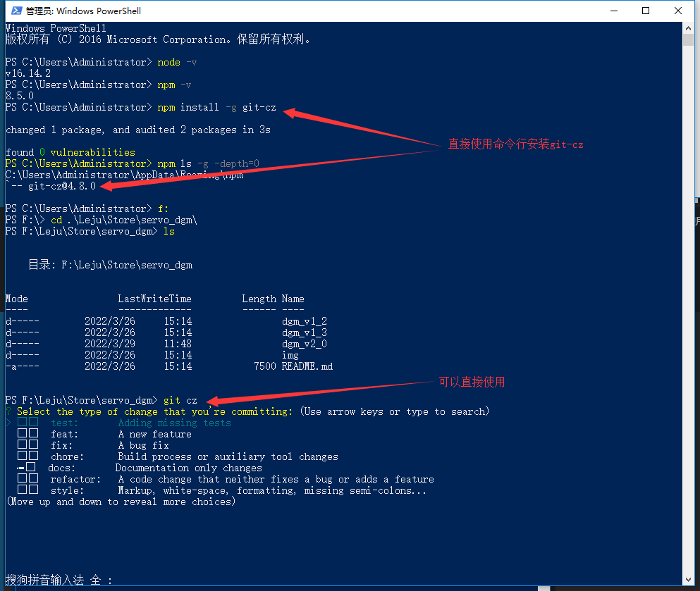The height and width of the screenshot is (591, 700).
Task: Click the Sogou input method indicator
Action: point(44,580)
